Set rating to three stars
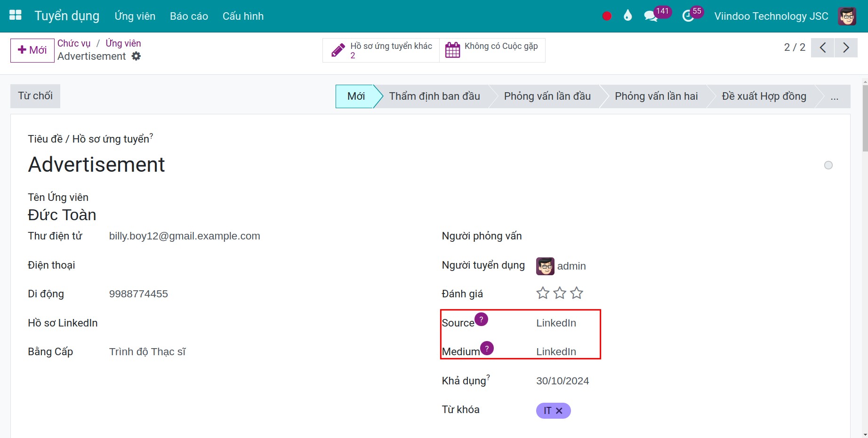The width and height of the screenshot is (868, 438). pyautogui.click(x=577, y=293)
